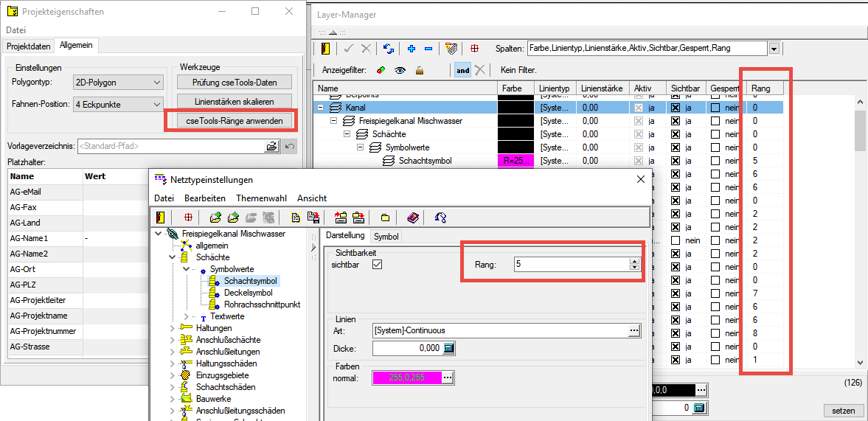The height and width of the screenshot is (421, 868).
Task: Switch to the Symbol tab
Action: (386, 237)
